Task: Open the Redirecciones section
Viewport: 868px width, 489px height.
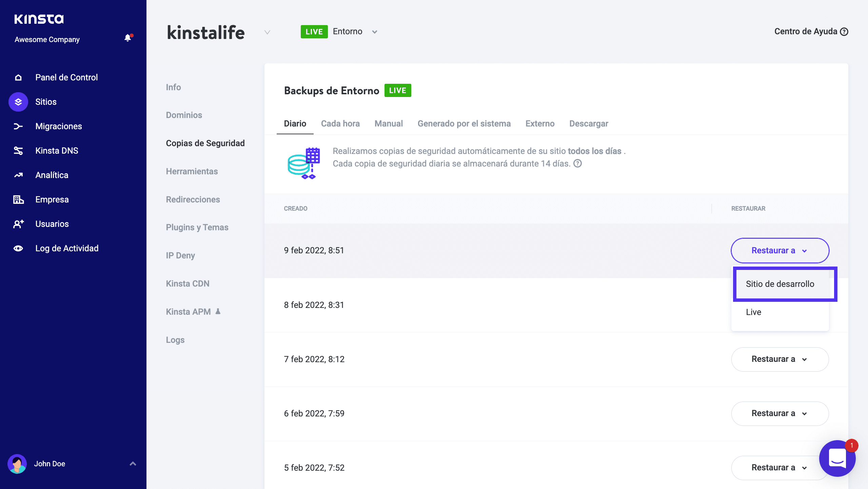Action: pos(193,199)
